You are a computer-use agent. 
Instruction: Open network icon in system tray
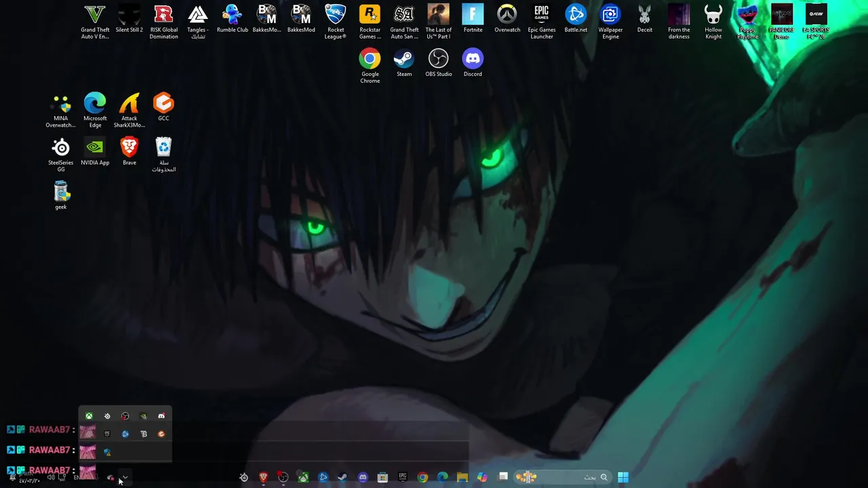click(62, 477)
